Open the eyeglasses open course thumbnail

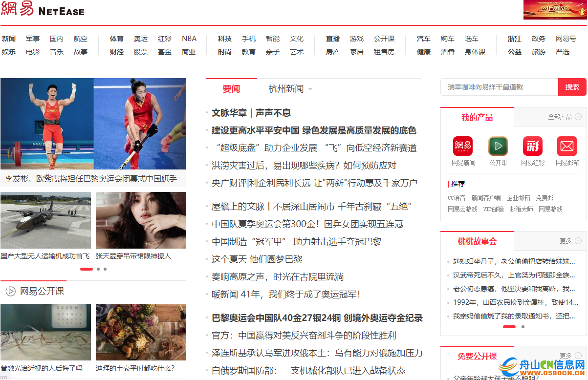[x=45, y=332]
